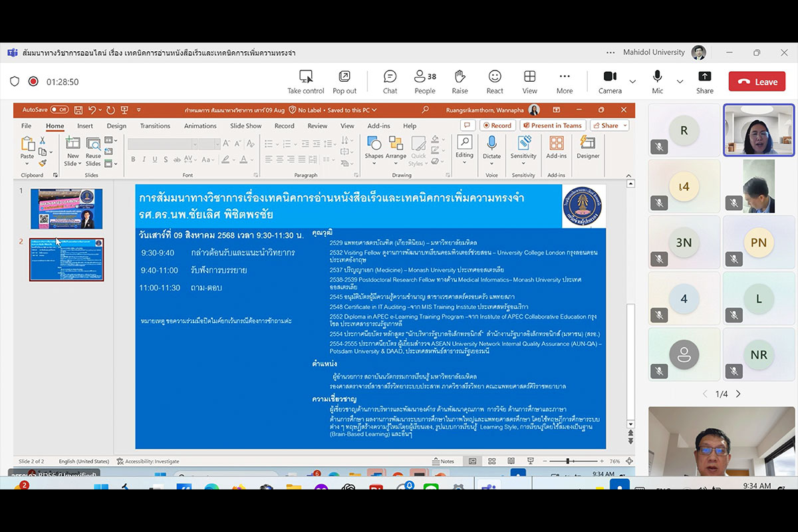Go to next page of participants
798x532 pixels.
click(738, 394)
